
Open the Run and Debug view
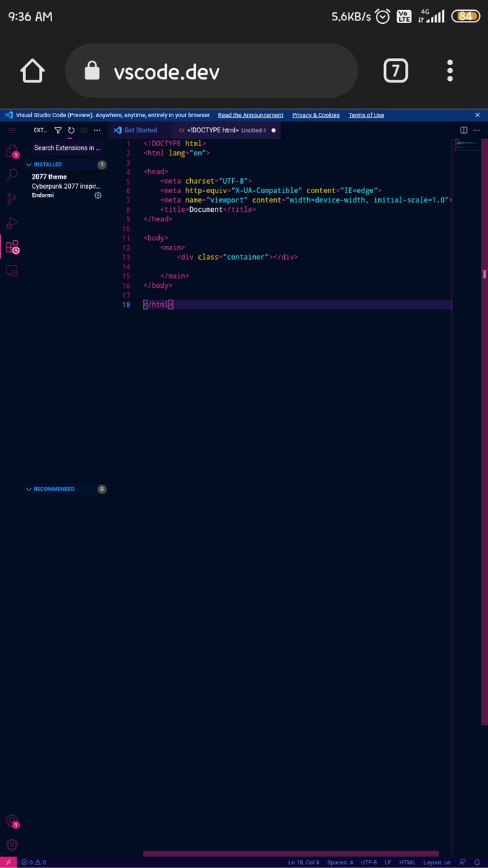12,223
